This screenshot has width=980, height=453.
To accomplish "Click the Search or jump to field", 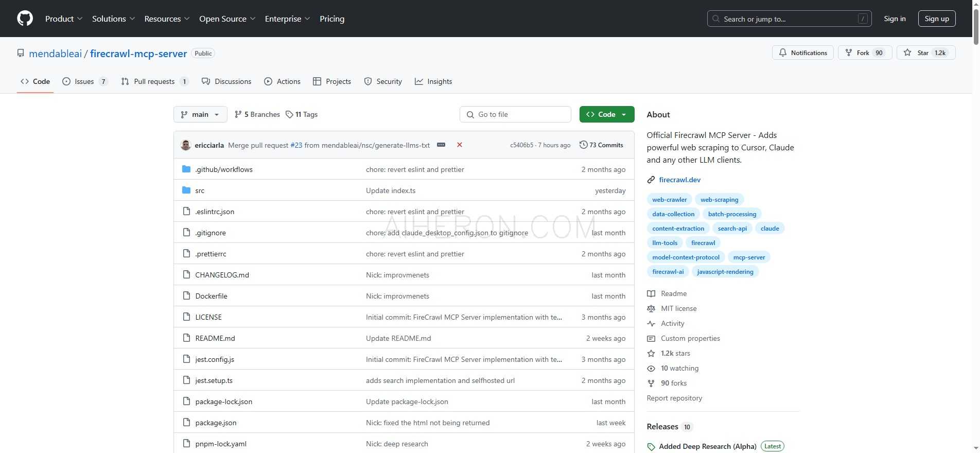I will [789, 19].
